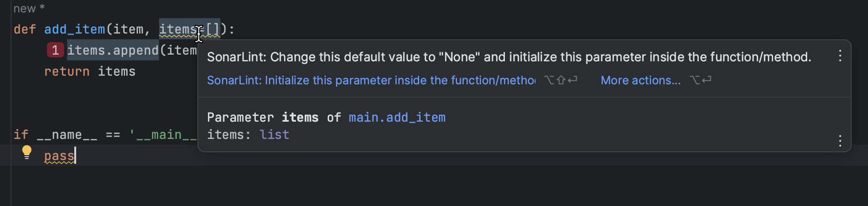Click the empty list default value []
Viewport: 868px width, 206px height.
tap(213, 29)
